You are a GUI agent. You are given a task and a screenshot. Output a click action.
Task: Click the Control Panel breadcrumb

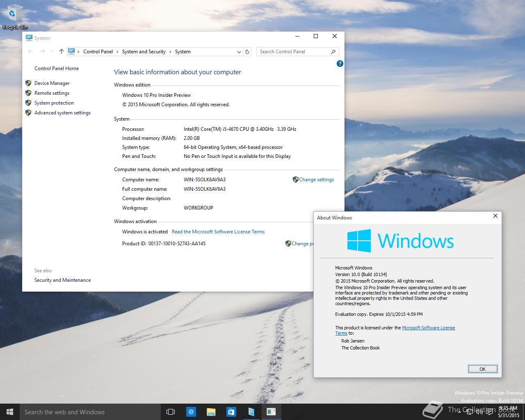point(98,52)
